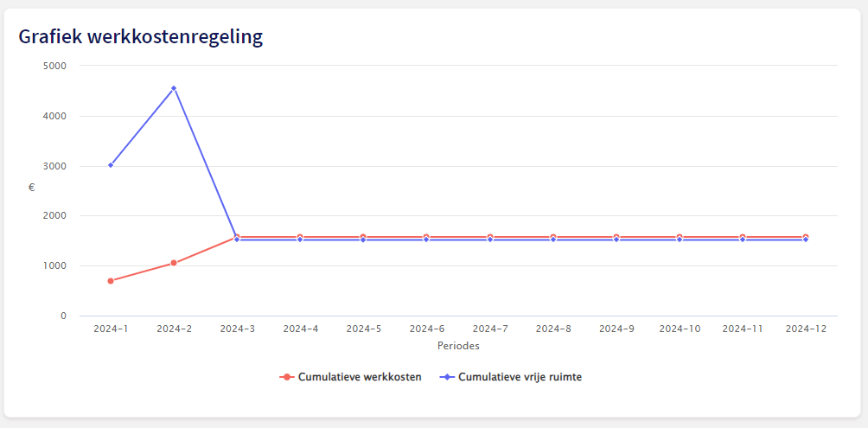Toggle the Cumulatieve vrije ruimte legend label
The height and width of the screenshot is (428, 868).
[520, 377]
